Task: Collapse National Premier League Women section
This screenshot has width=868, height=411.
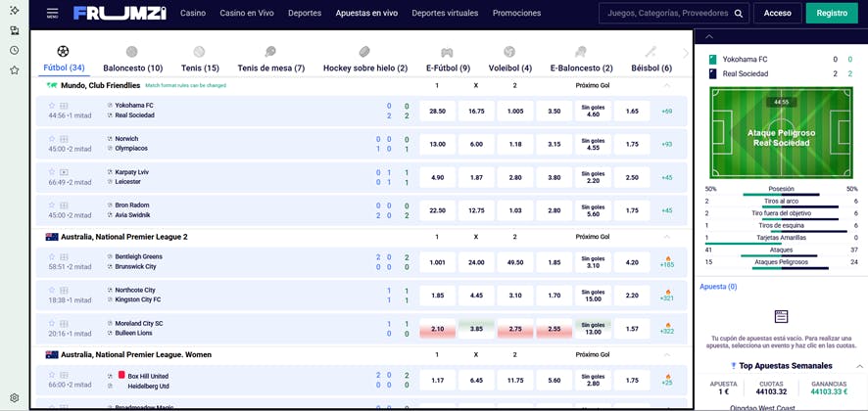Action: coord(666,354)
